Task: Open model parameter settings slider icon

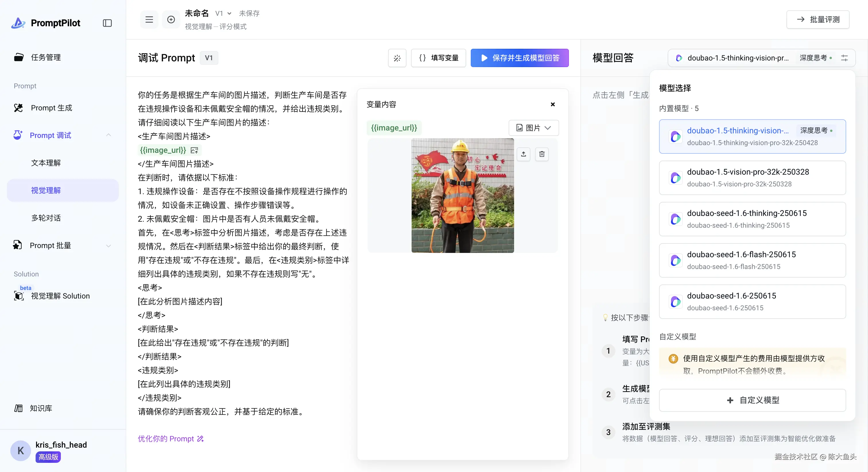Action: pyautogui.click(x=844, y=58)
